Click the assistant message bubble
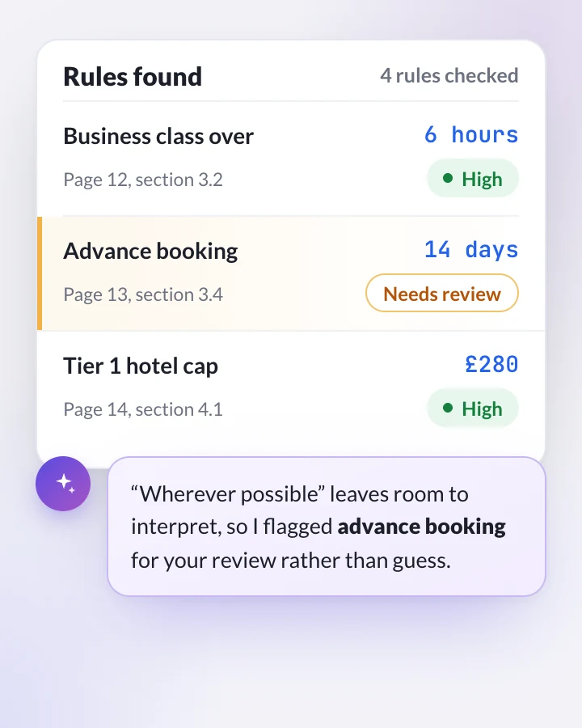Screen dimensions: 582x728 (327, 526)
